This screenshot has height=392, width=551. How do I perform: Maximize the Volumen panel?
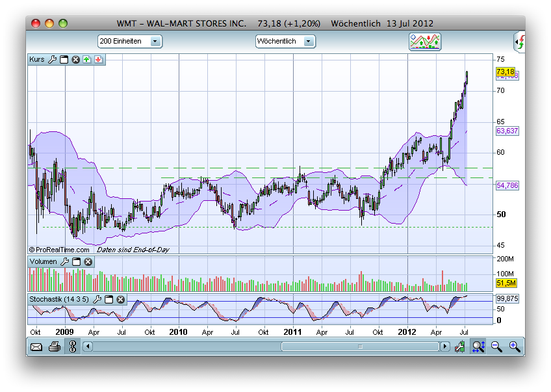76,261
